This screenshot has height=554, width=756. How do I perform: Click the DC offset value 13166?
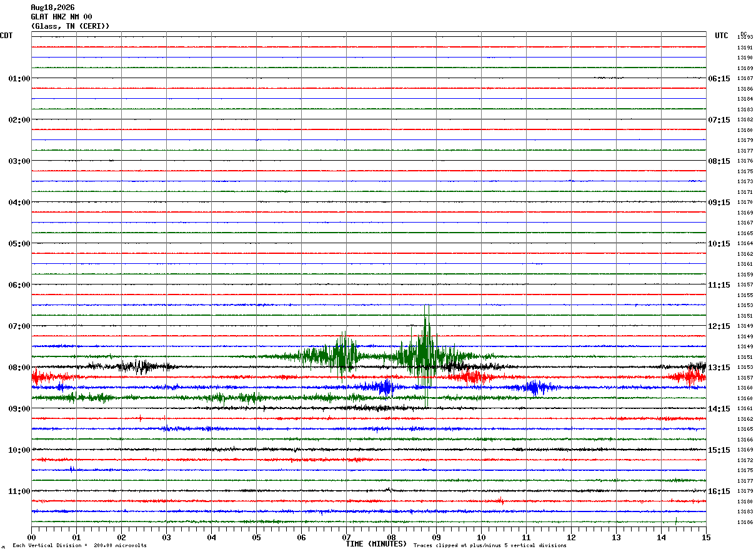point(745,440)
